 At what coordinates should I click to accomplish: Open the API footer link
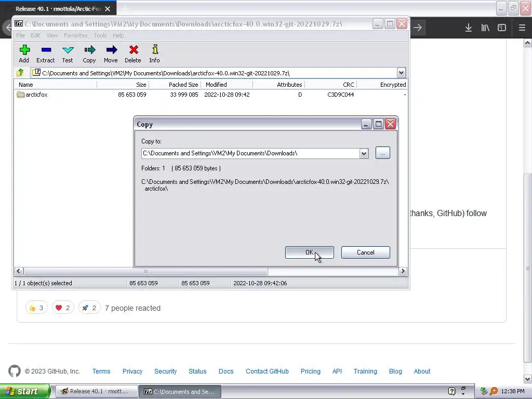point(337,371)
